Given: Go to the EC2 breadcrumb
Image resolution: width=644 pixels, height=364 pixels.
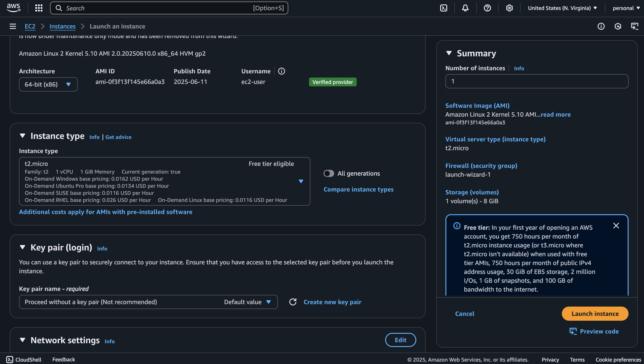Looking at the screenshot, I should [x=30, y=26].
